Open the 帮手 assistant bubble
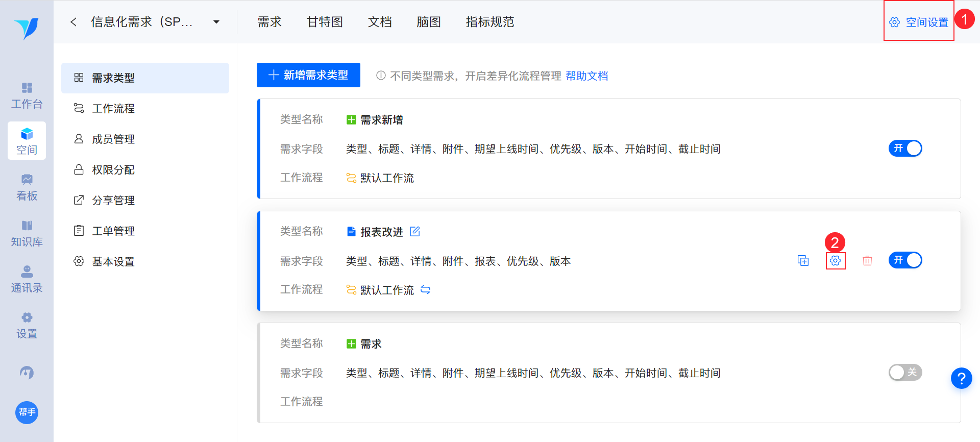Screen dimensions: 980x442 27,412
